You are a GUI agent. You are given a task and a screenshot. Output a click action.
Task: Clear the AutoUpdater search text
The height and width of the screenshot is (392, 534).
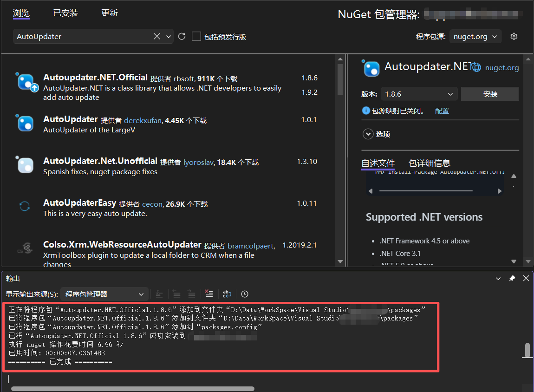click(156, 36)
